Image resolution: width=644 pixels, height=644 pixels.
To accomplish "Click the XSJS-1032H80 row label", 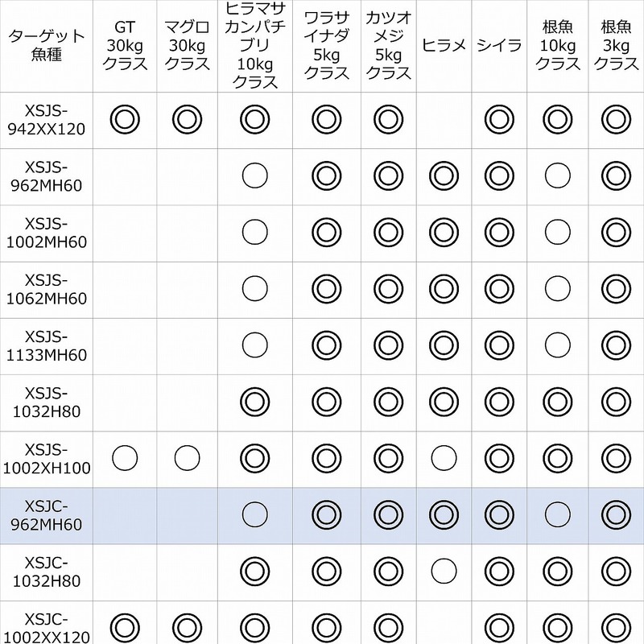I will (46, 401).
